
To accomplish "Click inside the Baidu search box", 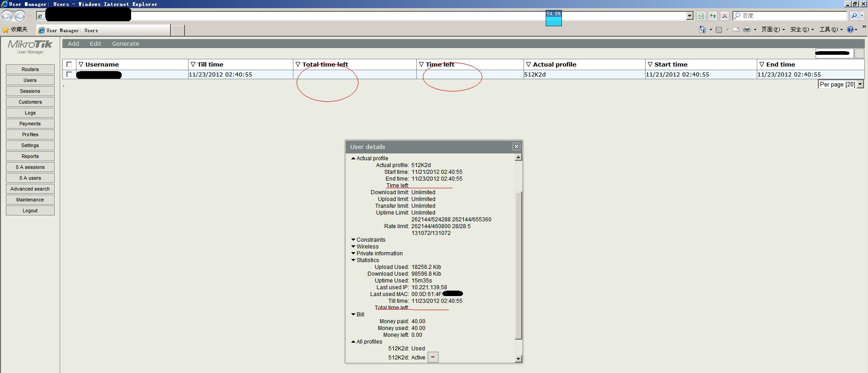I will [x=790, y=16].
